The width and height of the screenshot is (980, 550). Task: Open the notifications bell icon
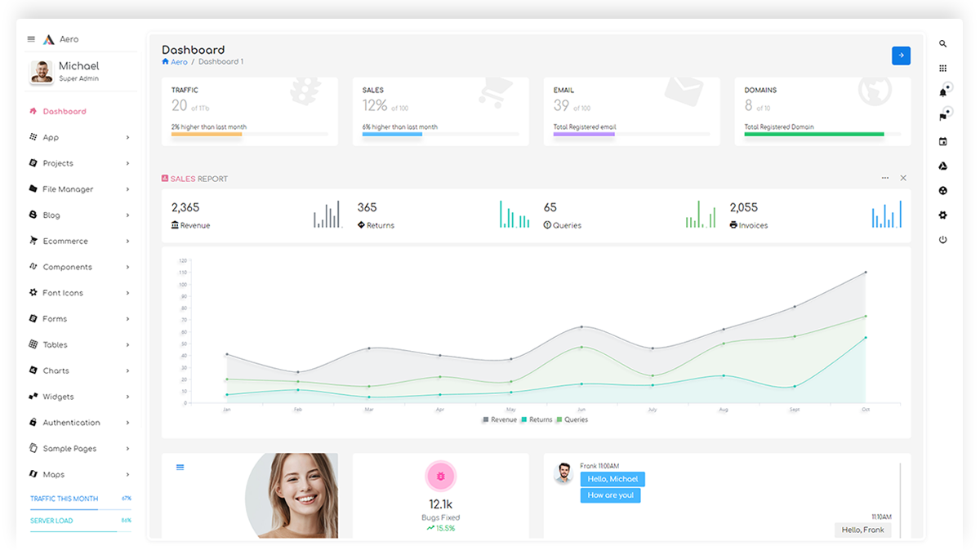point(943,92)
